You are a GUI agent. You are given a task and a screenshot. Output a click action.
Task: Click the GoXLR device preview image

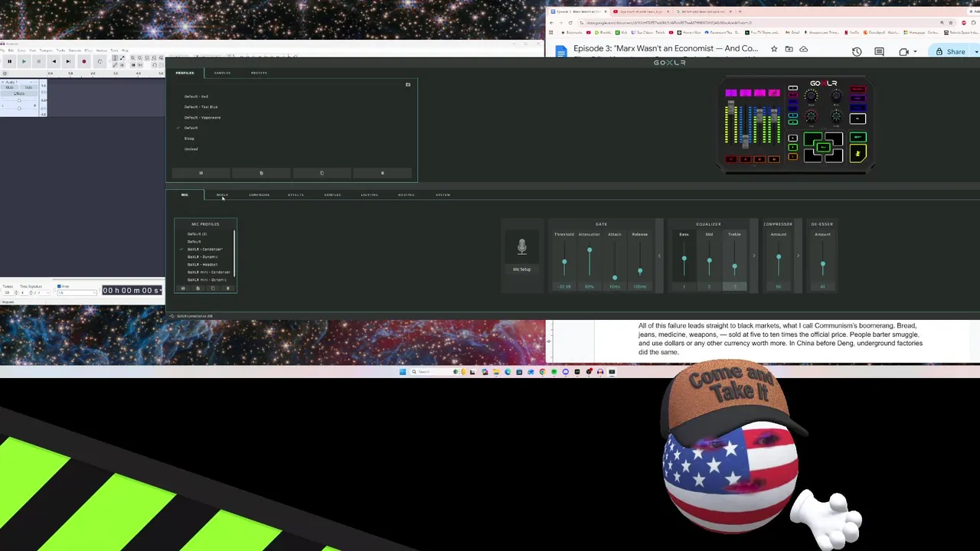(796, 125)
